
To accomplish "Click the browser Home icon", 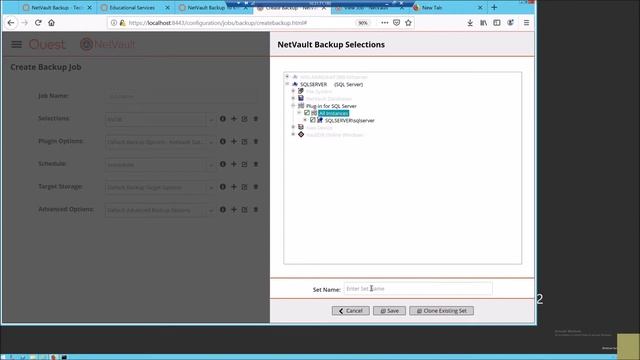I will (x=51, y=23).
